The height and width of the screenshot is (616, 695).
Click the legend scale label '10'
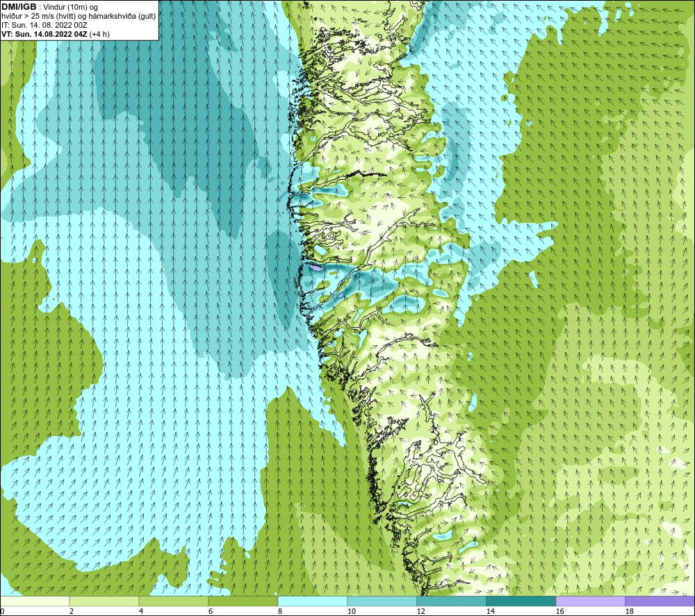coord(351,612)
